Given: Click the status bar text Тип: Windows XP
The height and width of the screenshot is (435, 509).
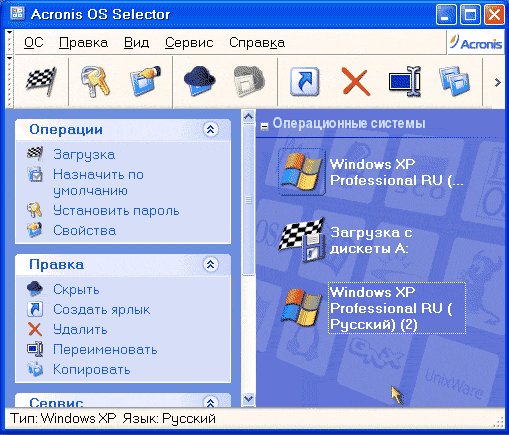Looking at the screenshot, I should coord(63,418).
